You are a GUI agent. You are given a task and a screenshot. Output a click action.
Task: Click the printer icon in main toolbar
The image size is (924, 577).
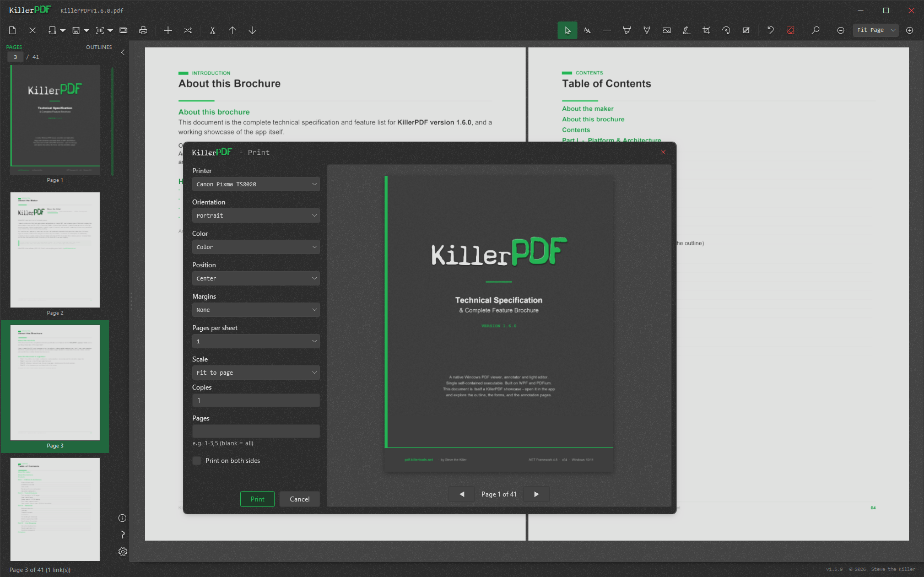point(143,30)
